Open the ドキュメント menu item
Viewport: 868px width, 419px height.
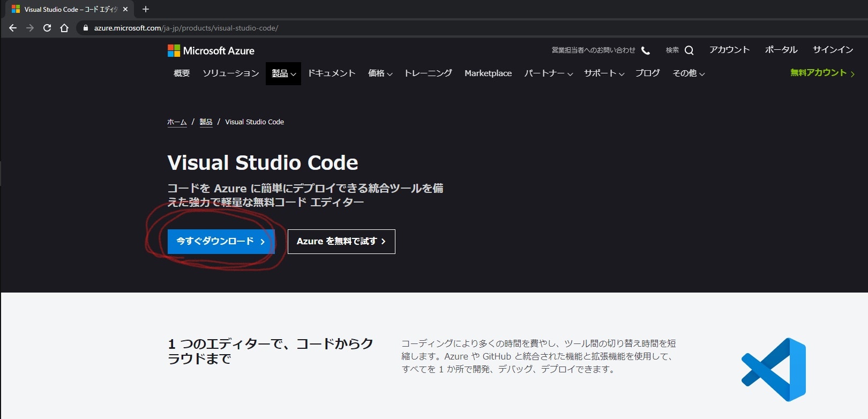[x=332, y=73]
